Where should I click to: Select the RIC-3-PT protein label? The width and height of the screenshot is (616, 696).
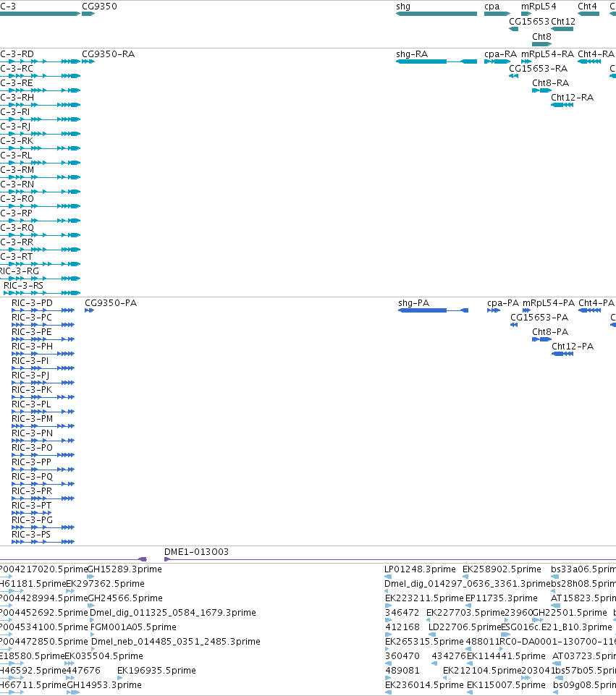[32, 505]
